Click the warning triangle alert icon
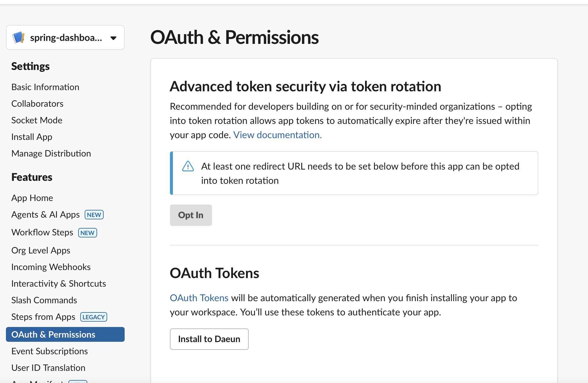 (x=188, y=166)
